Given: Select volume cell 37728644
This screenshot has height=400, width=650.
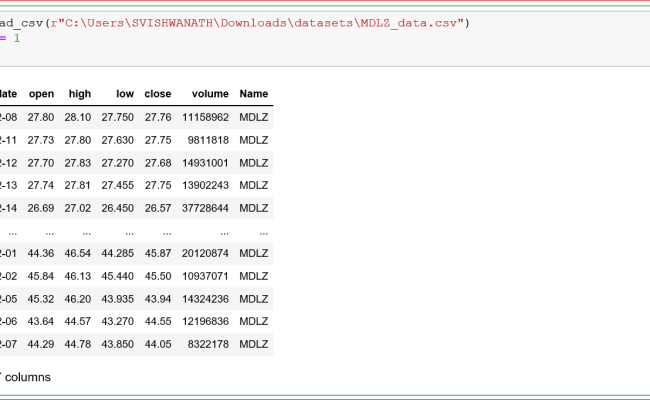Looking at the screenshot, I should [x=205, y=208].
